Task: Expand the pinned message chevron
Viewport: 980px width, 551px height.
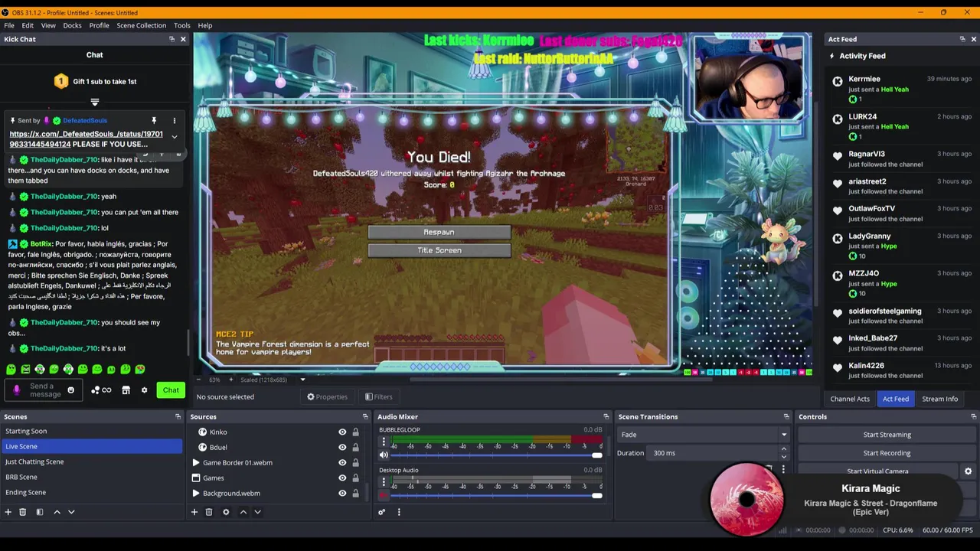Action: pyautogui.click(x=174, y=137)
